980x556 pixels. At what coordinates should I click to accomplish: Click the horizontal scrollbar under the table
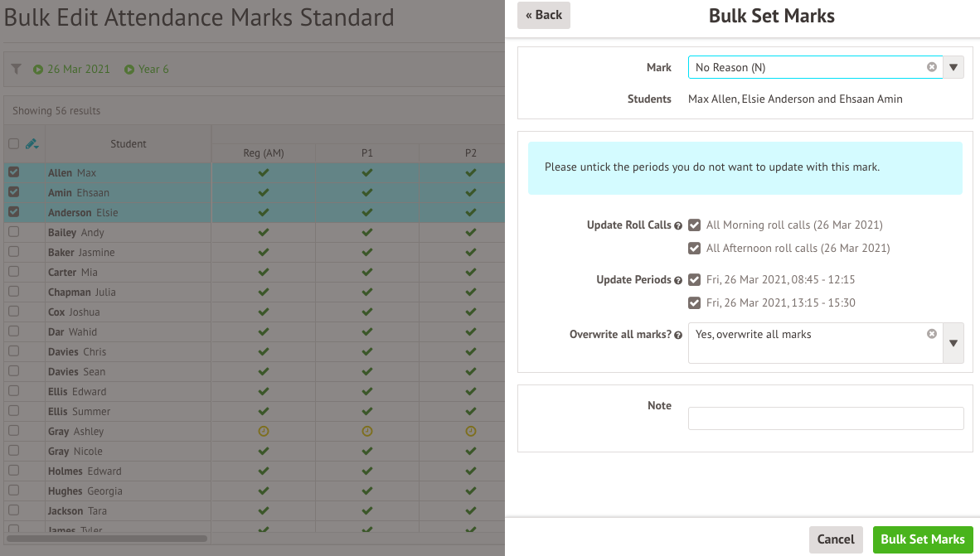[107, 539]
